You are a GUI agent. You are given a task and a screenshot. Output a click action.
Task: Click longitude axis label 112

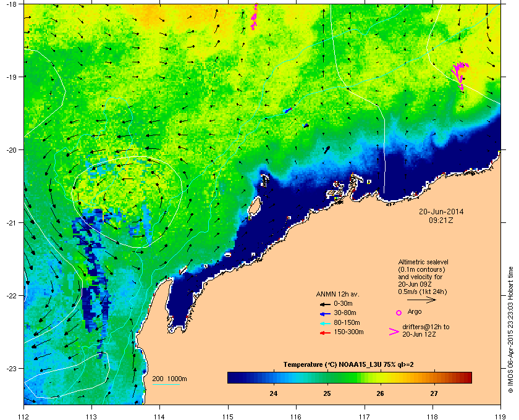(x=24, y=416)
